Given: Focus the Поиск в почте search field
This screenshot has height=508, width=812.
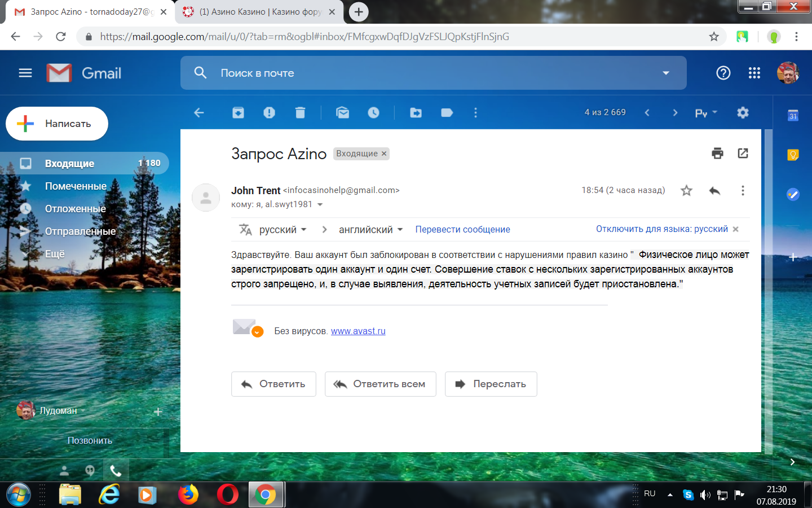Looking at the screenshot, I should pos(434,73).
